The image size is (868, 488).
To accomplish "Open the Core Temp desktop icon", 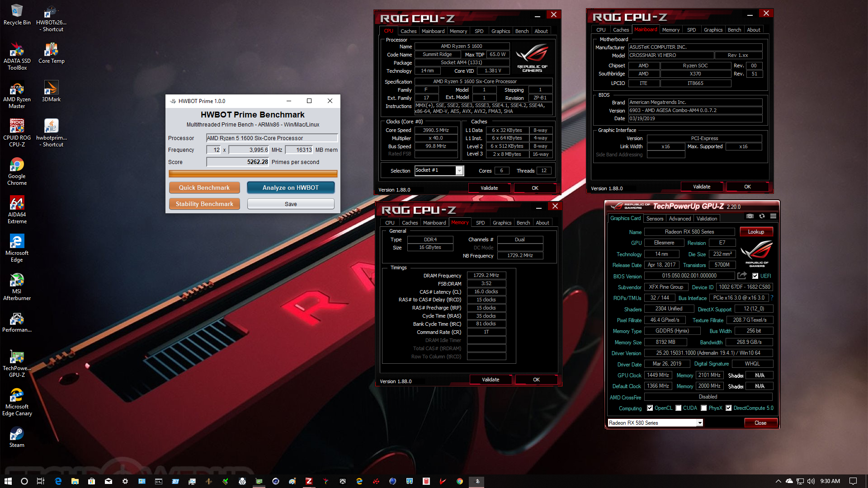I will [52, 53].
